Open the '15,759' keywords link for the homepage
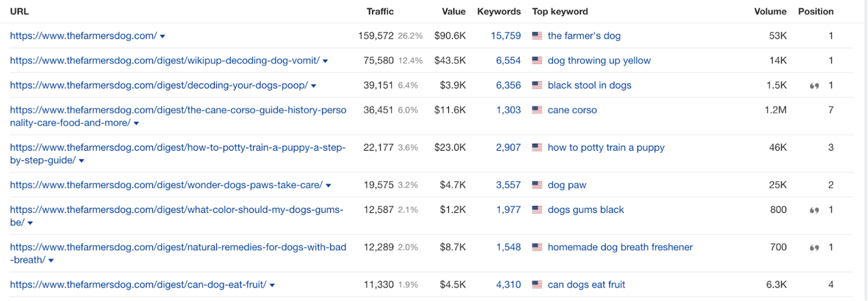The height and width of the screenshot is (301, 868). [x=506, y=36]
